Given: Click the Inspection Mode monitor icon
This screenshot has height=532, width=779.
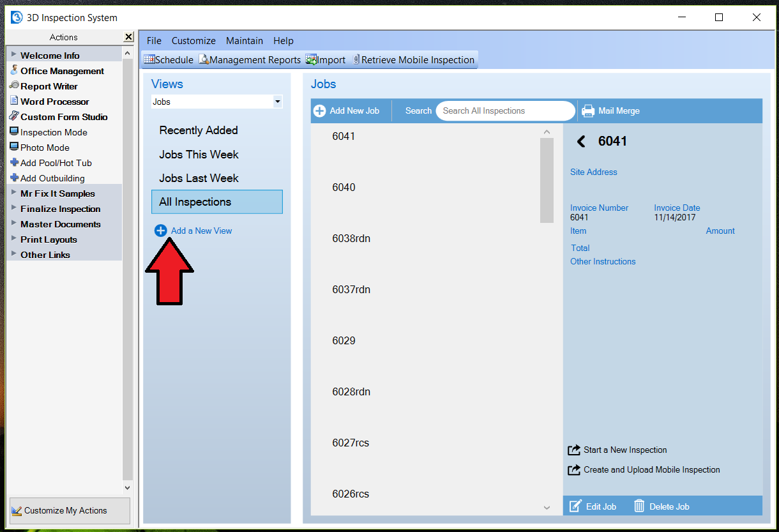Looking at the screenshot, I should 14,132.
